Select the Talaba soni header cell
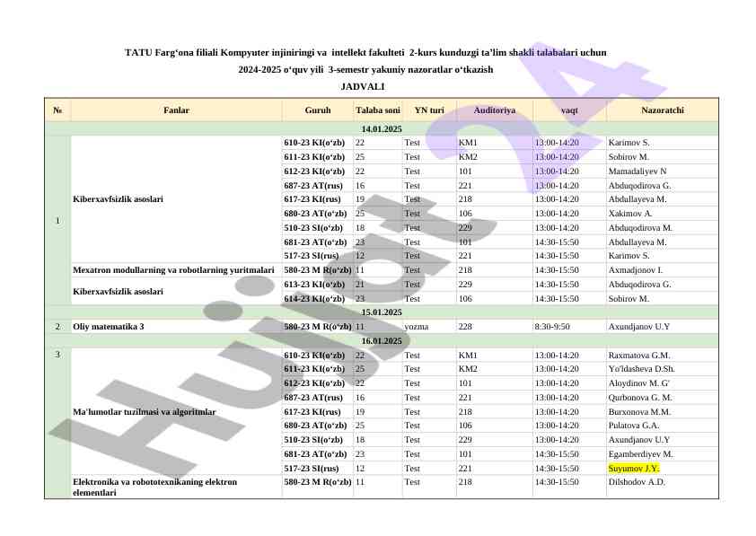 (378, 110)
